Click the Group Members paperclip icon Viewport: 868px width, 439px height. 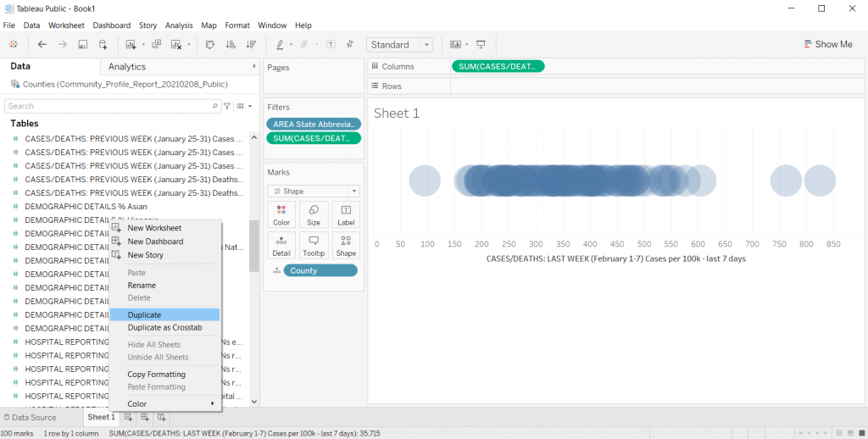pos(304,44)
